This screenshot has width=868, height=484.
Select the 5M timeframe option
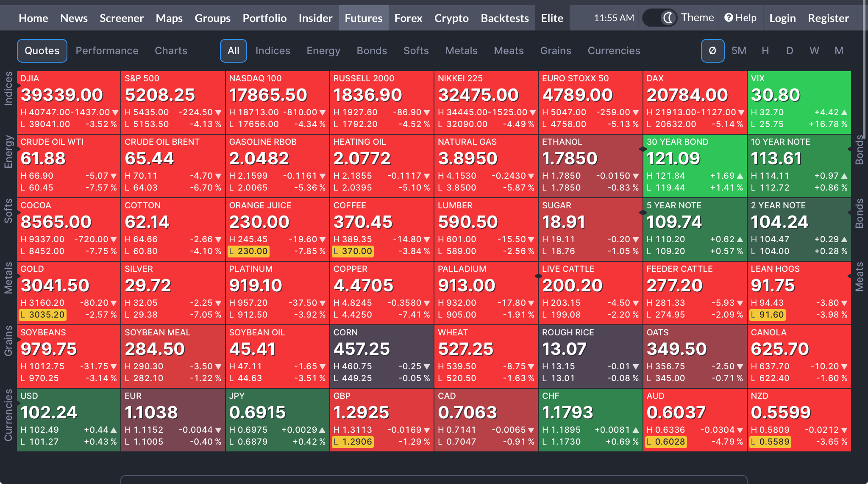(739, 51)
